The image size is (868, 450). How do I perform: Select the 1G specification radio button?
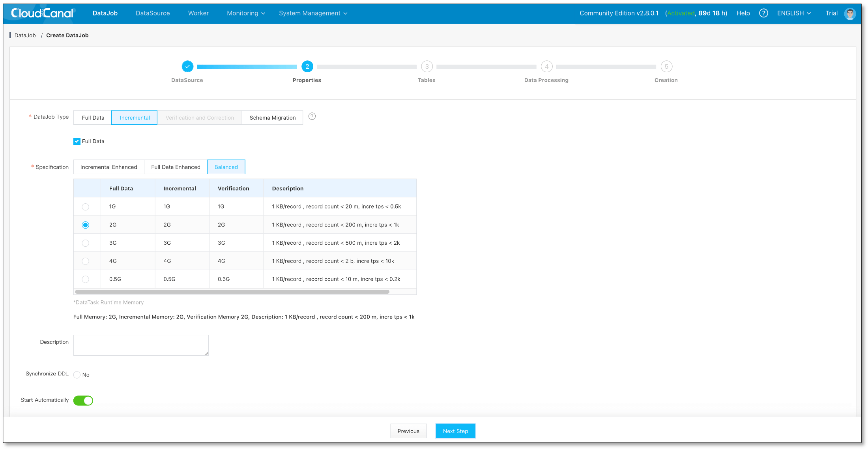coord(85,207)
